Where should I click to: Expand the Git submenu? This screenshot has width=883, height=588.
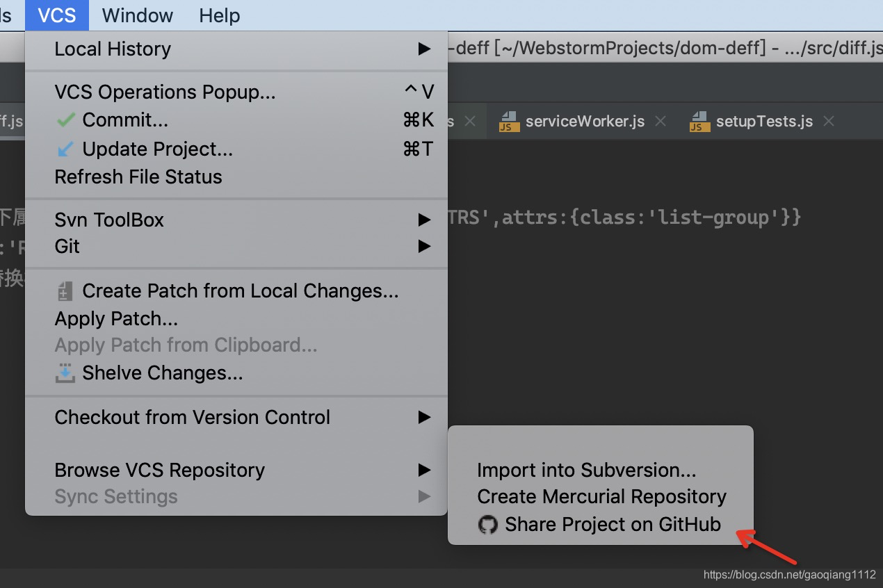pos(236,247)
